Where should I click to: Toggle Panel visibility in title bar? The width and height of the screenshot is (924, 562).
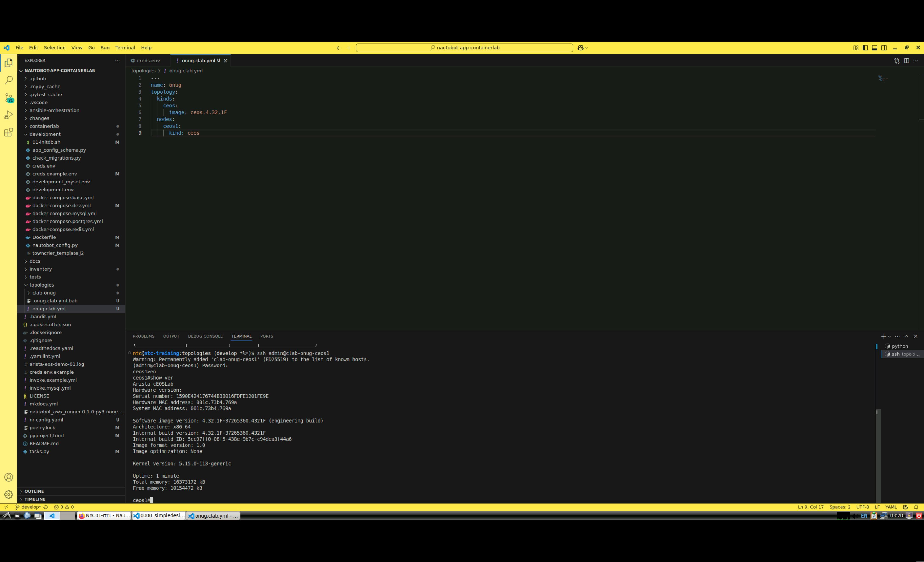(x=874, y=48)
